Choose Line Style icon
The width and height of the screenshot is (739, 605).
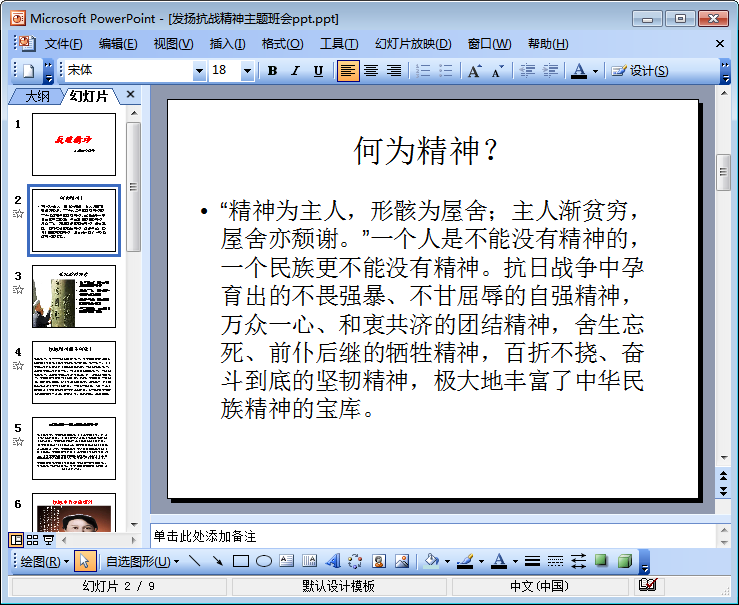click(x=532, y=561)
